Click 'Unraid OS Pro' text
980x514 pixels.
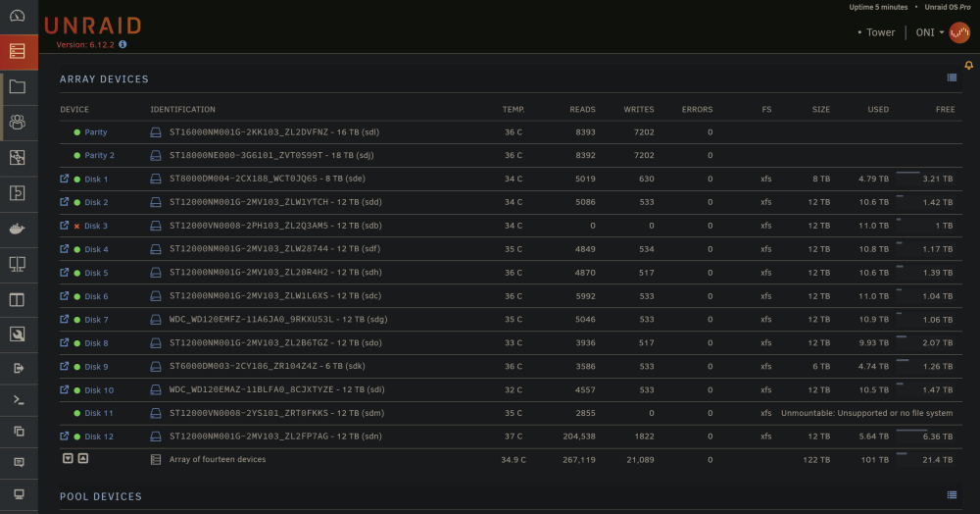tap(948, 7)
